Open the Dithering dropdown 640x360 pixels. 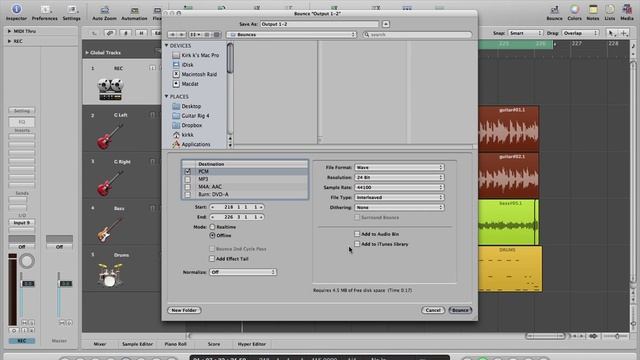(x=399, y=207)
